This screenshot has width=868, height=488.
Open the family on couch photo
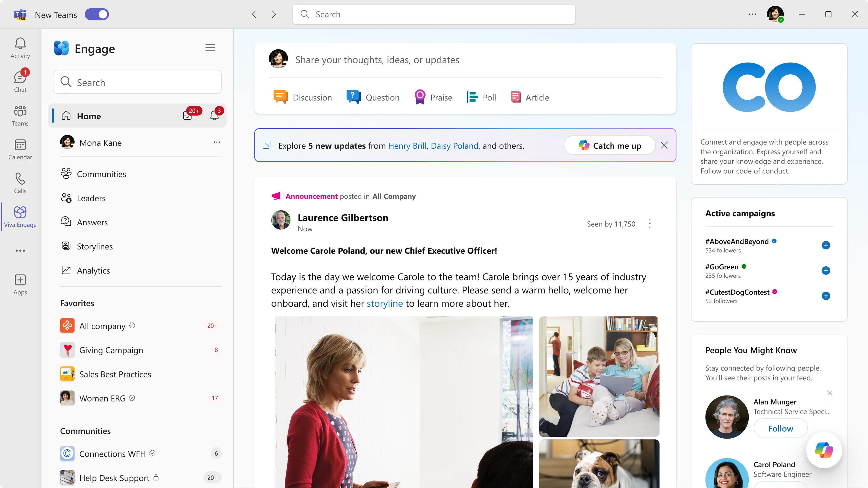[599, 376]
